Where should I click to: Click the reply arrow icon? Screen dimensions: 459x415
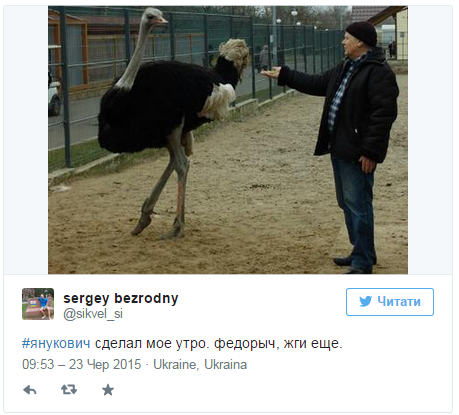point(30,390)
